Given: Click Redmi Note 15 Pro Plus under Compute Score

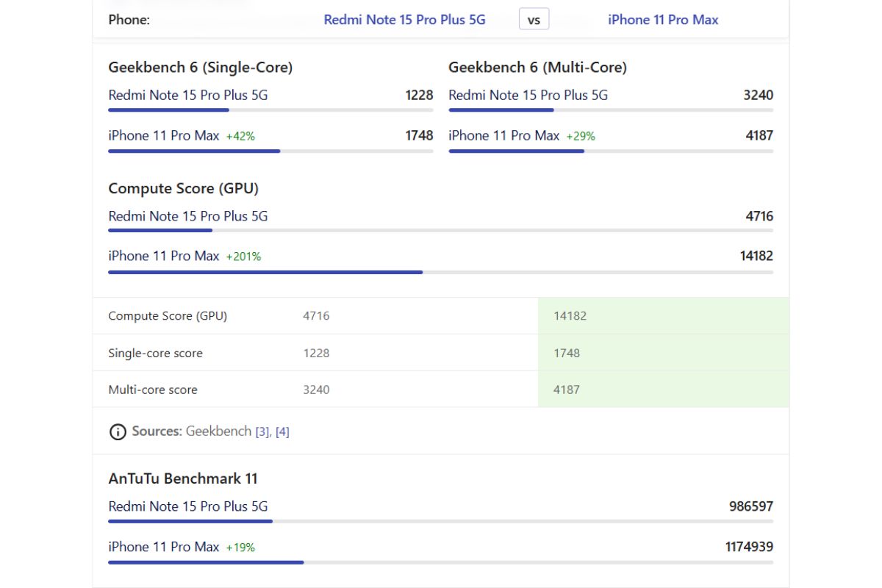Looking at the screenshot, I should click(x=188, y=216).
